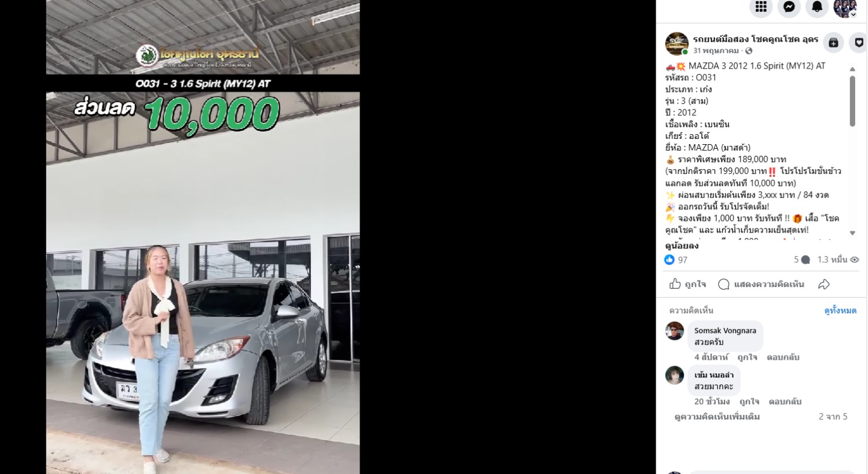Click the share arrow icon
Image resolution: width=868 pixels, height=474 pixels.
point(824,284)
